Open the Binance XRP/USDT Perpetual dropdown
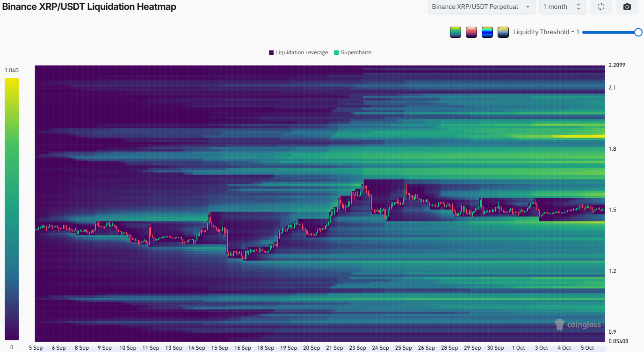 coord(482,7)
